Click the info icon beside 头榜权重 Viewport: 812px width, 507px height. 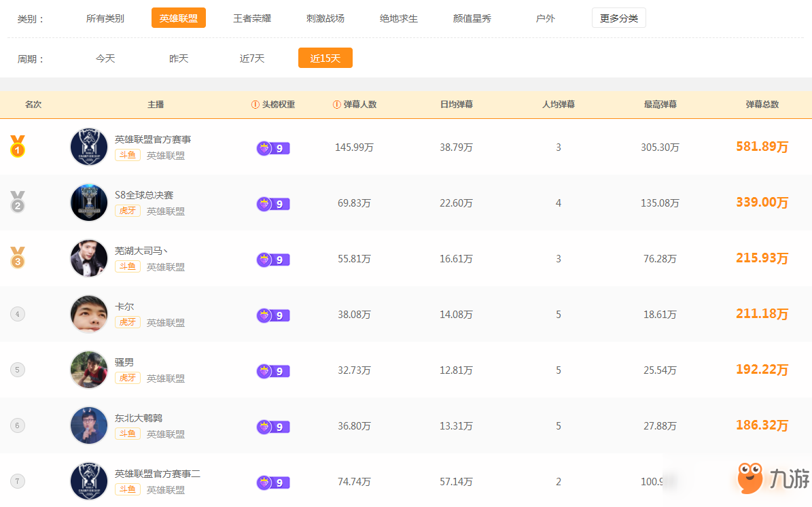coord(255,105)
